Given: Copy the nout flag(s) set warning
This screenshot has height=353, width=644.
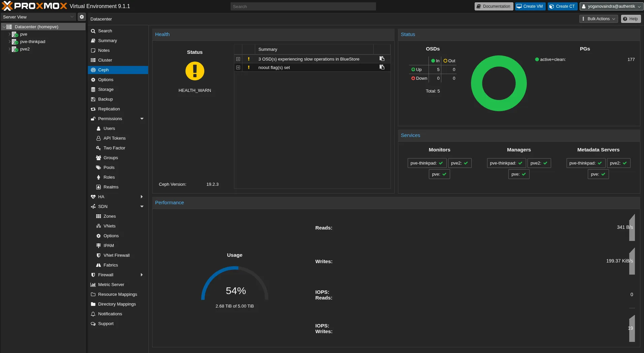Looking at the screenshot, I should pyautogui.click(x=382, y=67).
